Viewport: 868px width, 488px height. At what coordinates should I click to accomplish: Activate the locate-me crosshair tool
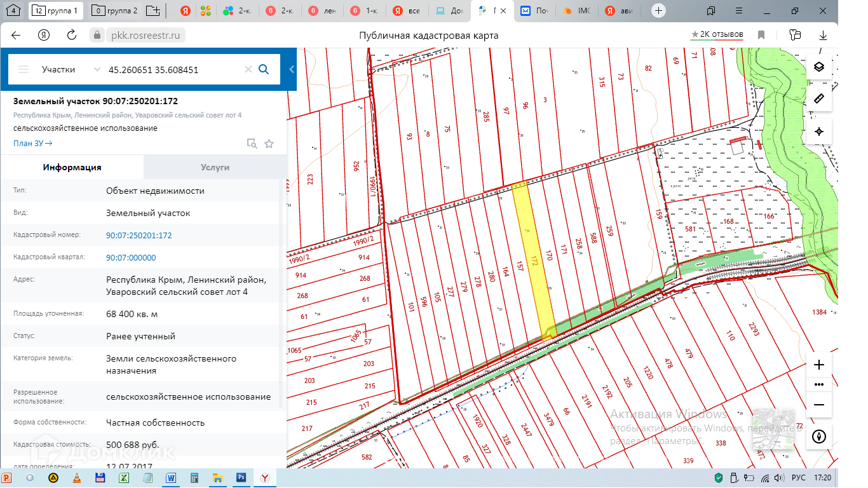point(819,132)
